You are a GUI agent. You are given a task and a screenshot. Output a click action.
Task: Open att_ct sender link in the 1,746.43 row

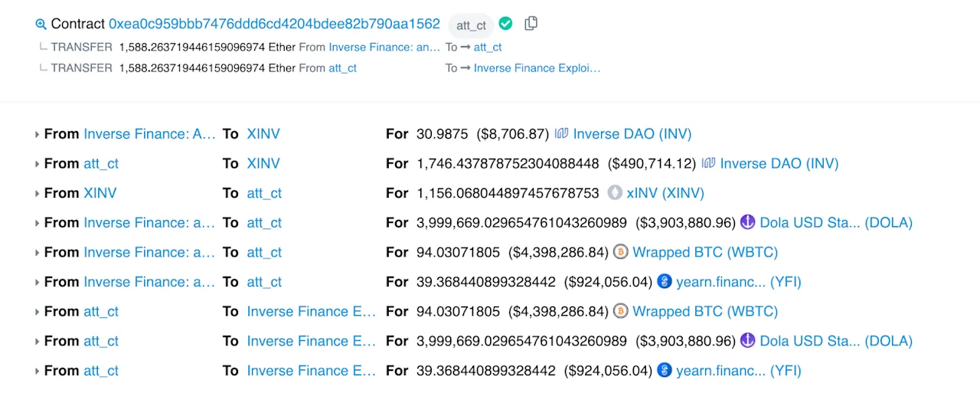[101, 163]
